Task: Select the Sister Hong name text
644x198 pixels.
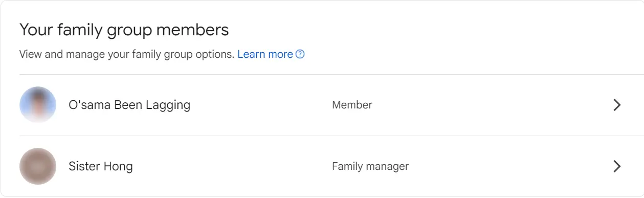Action: tap(101, 166)
